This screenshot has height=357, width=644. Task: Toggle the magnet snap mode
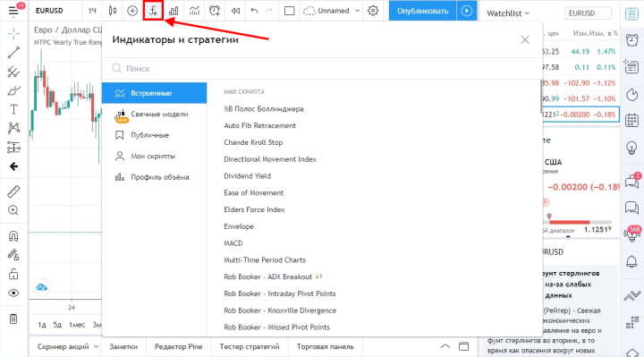click(13, 236)
